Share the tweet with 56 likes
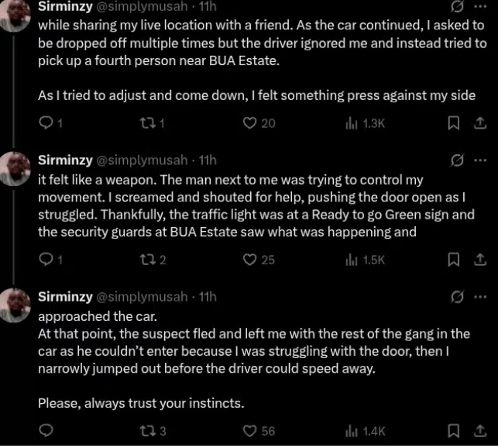 pyautogui.click(x=479, y=431)
